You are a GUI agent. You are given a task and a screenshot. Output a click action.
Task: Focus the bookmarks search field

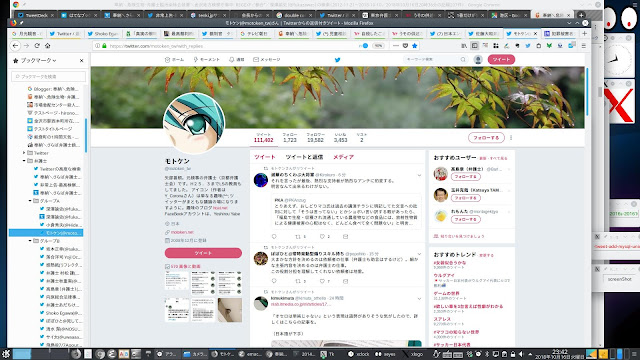(49, 76)
